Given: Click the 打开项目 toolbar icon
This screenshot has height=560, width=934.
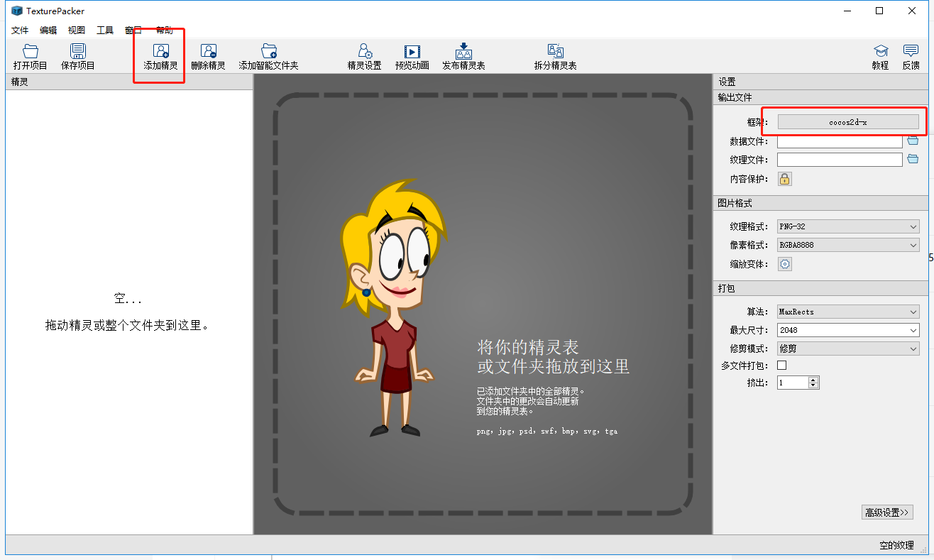Looking at the screenshot, I should click(x=30, y=55).
